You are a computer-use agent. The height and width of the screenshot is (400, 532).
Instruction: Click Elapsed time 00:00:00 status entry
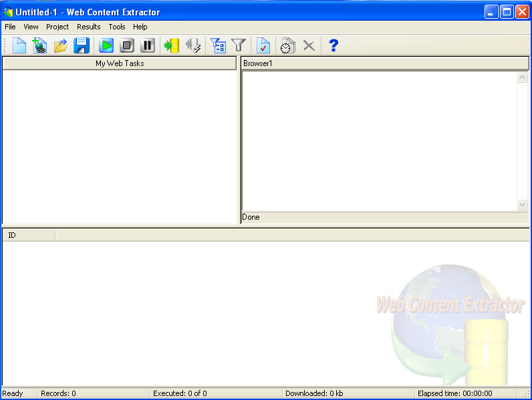click(x=454, y=393)
